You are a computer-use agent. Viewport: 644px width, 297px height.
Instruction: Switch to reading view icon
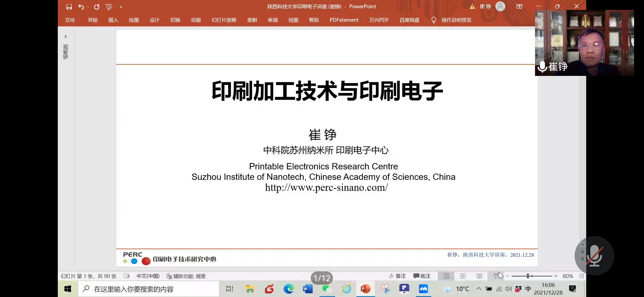(479, 276)
